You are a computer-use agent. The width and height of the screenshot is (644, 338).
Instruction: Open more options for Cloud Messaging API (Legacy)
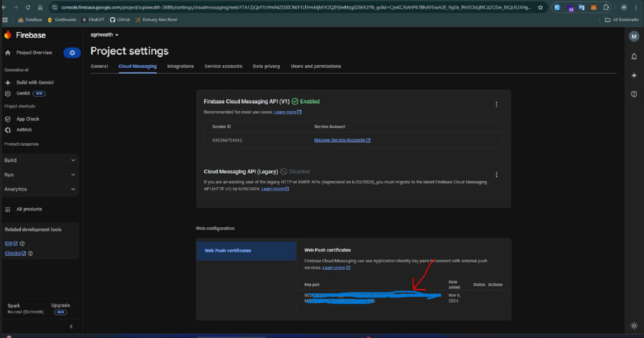(x=496, y=174)
